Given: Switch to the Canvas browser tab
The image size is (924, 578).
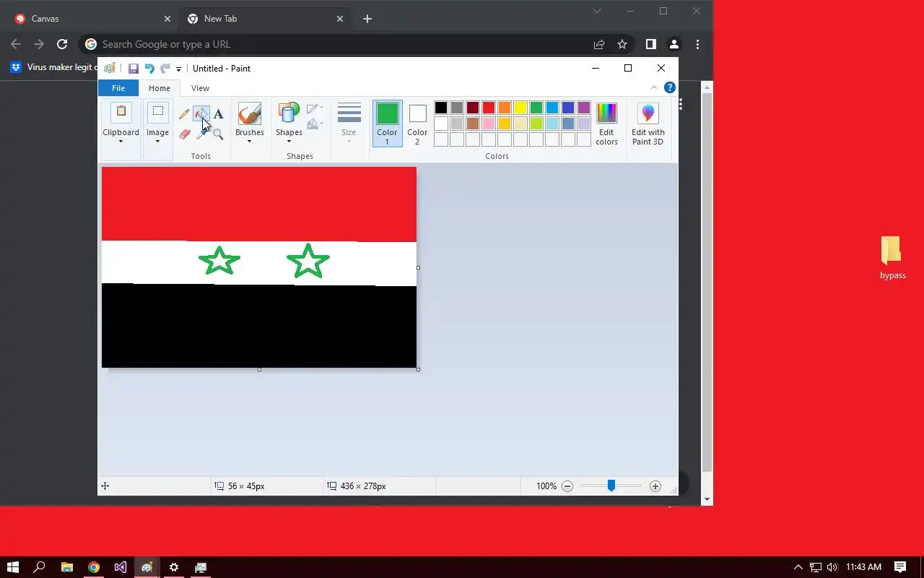Looking at the screenshot, I should (x=90, y=19).
